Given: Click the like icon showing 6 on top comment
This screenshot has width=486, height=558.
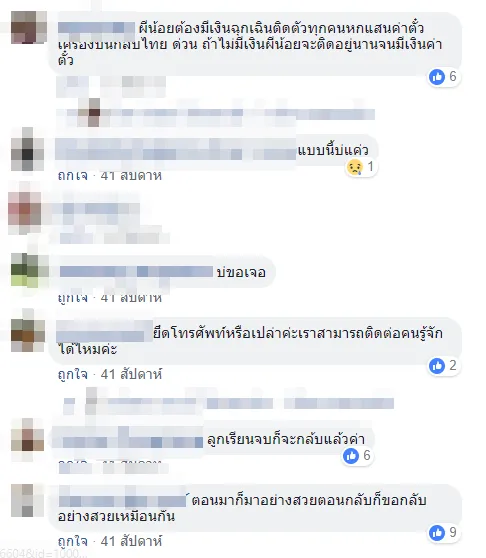Looking at the screenshot, I should click(x=437, y=77).
